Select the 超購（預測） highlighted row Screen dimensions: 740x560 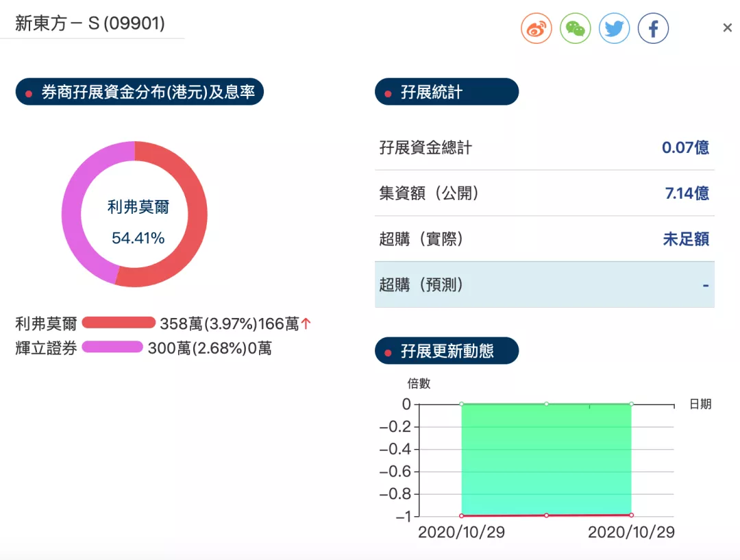pos(544,284)
